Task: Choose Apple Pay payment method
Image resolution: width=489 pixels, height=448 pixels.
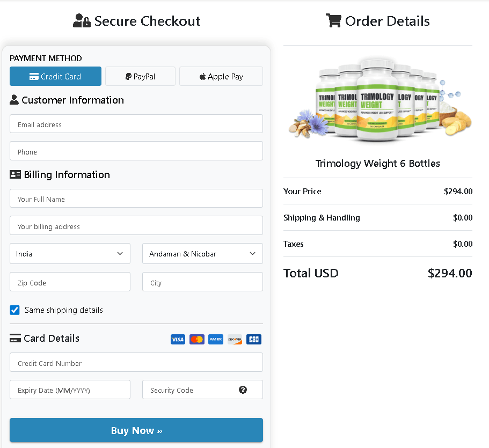Action: tap(221, 76)
